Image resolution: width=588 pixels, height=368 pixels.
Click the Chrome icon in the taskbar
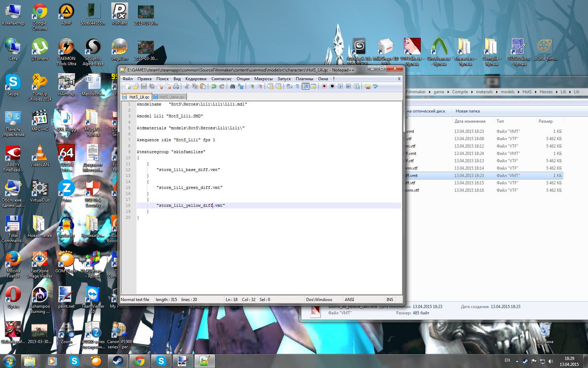pos(140,361)
